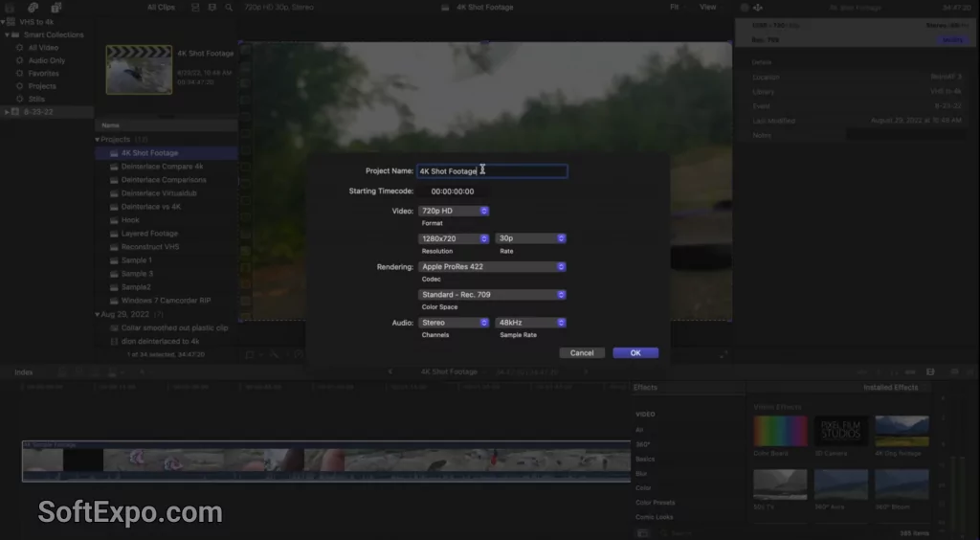Open the Rate dropdown showing 30p
The image size is (980, 540).
pyautogui.click(x=530, y=238)
